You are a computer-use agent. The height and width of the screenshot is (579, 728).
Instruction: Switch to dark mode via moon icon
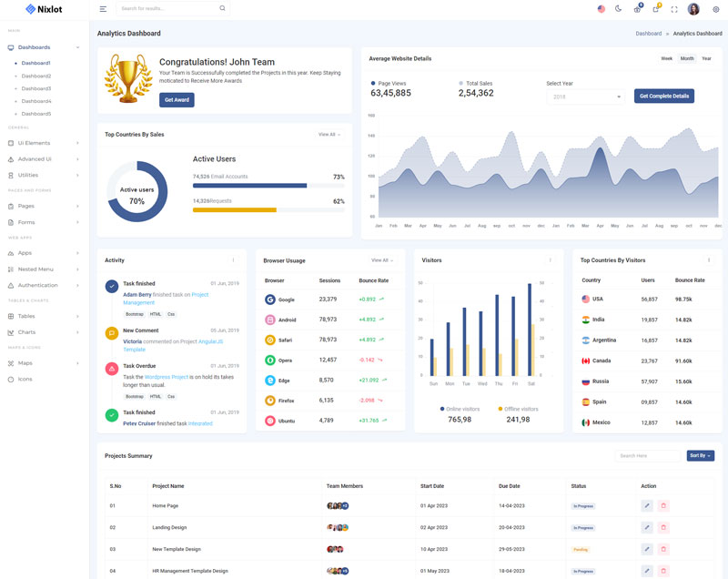click(619, 9)
